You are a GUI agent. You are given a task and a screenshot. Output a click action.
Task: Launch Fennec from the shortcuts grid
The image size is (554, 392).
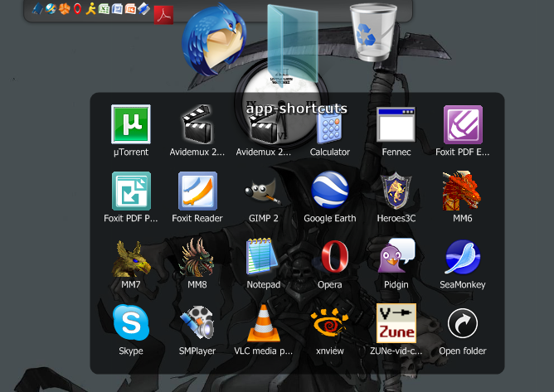click(396, 124)
